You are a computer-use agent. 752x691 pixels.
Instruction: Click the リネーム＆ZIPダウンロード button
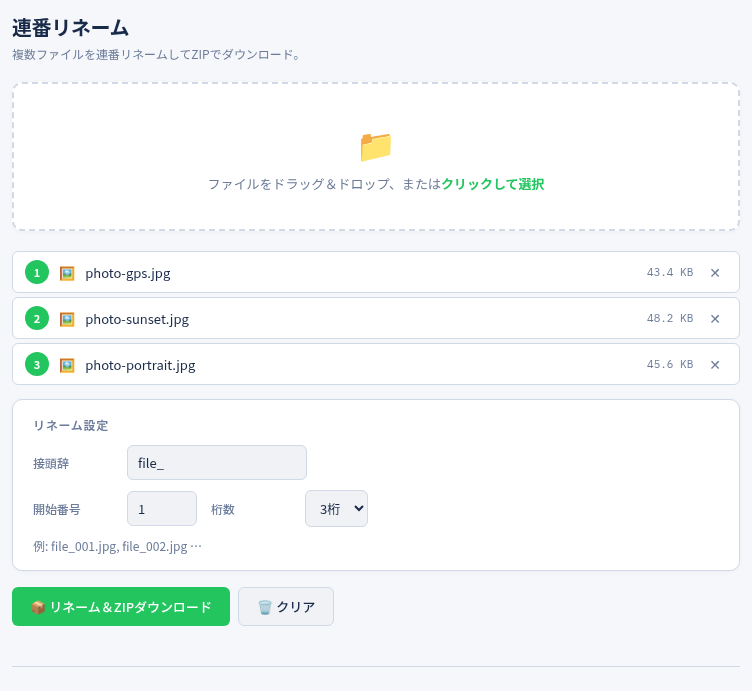pos(121,607)
